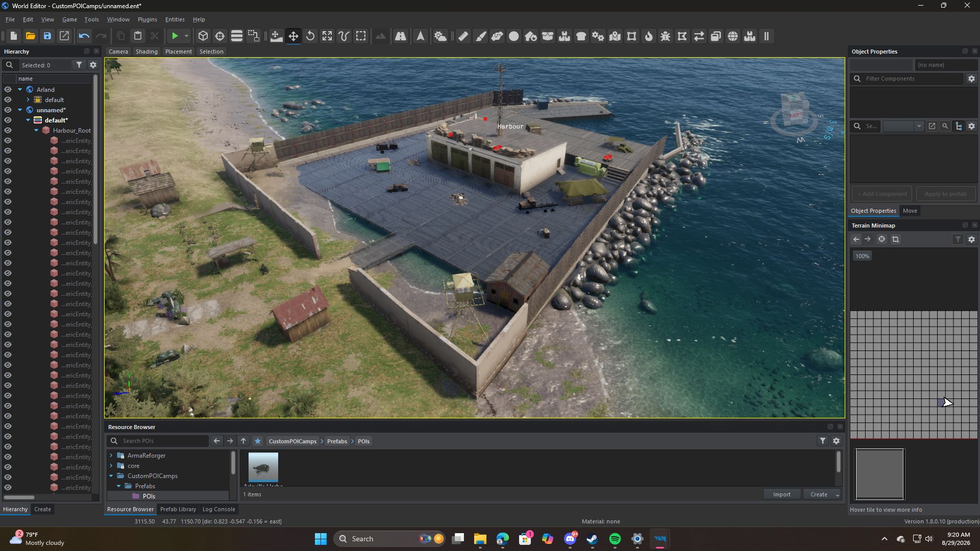Click the snap-to-terrain surface icon
Image resolution: width=980 pixels, height=551 pixels.
pos(276,36)
